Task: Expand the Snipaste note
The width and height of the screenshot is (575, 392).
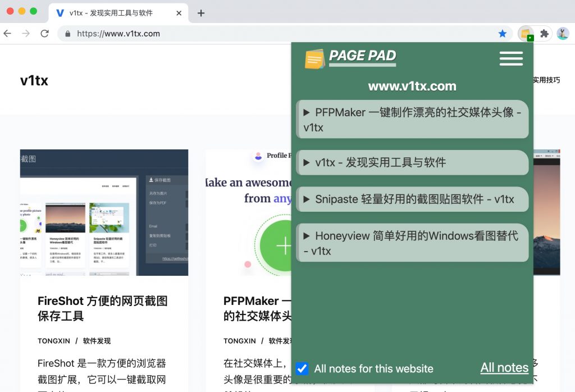Action: [412, 199]
